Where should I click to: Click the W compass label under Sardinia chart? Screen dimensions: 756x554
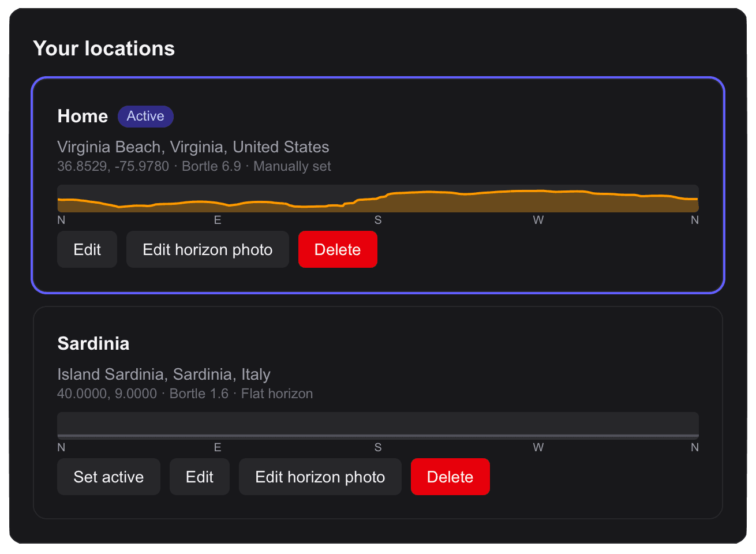(538, 447)
